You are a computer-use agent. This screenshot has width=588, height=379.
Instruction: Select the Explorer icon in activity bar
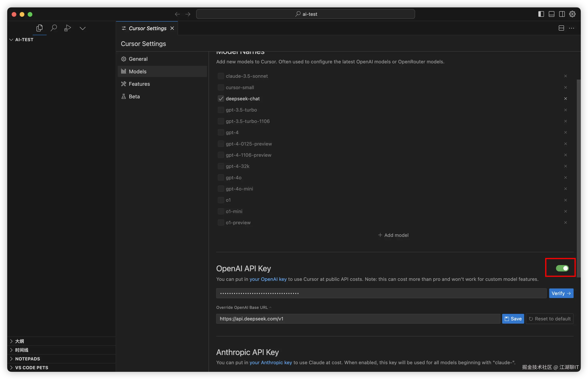40,28
